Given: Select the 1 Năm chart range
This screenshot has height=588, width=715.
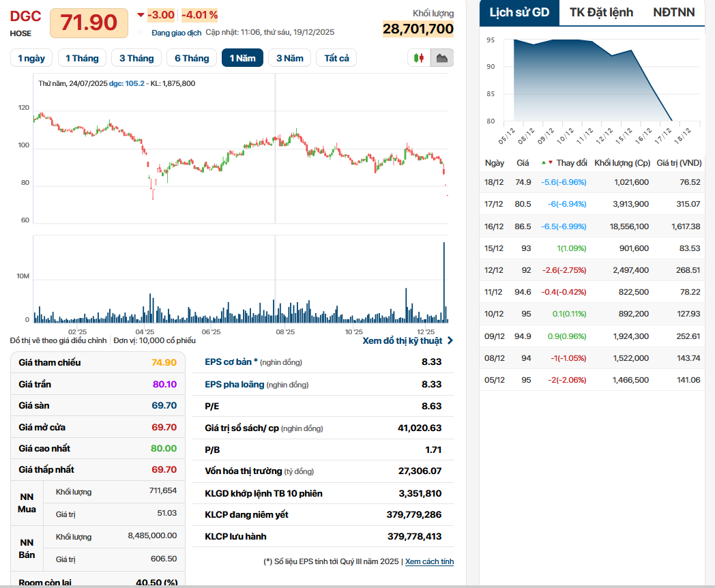Looking at the screenshot, I should point(243,58).
